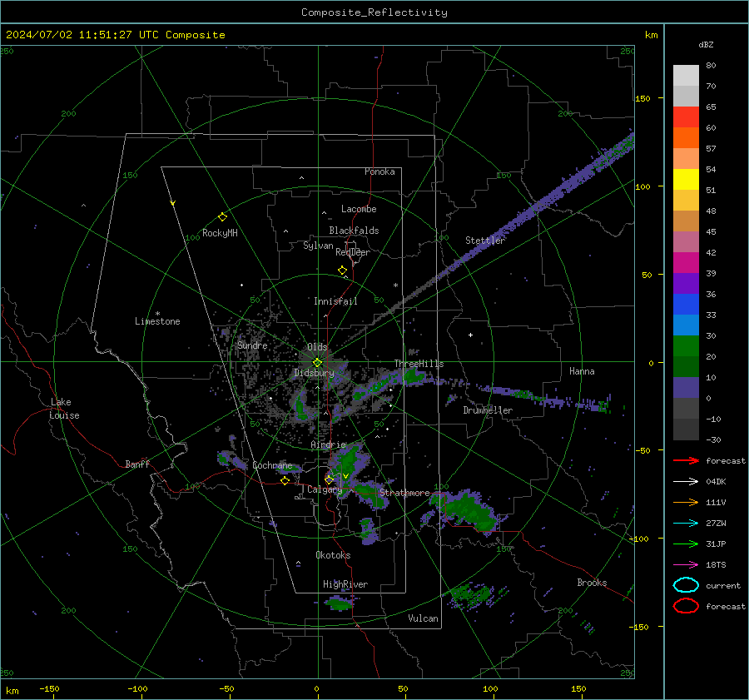Select the 30 dBZ light blue swatch
The image size is (749, 700).
[x=686, y=325]
